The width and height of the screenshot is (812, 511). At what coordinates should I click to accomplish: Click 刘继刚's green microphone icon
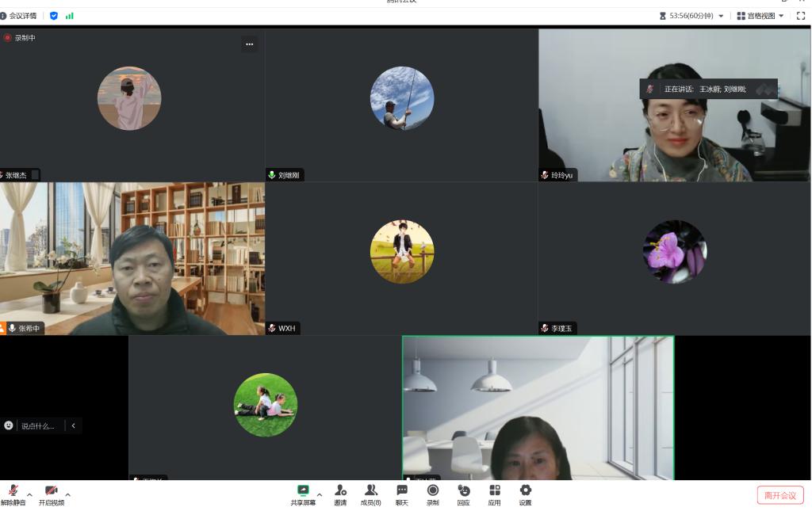coord(272,175)
